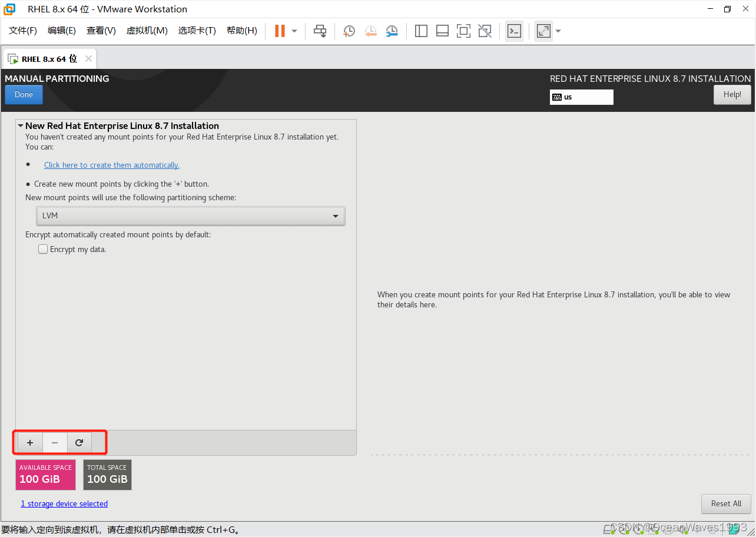Click here to create them automatically link
The image size is (756, 537).
tap(112, 165)
